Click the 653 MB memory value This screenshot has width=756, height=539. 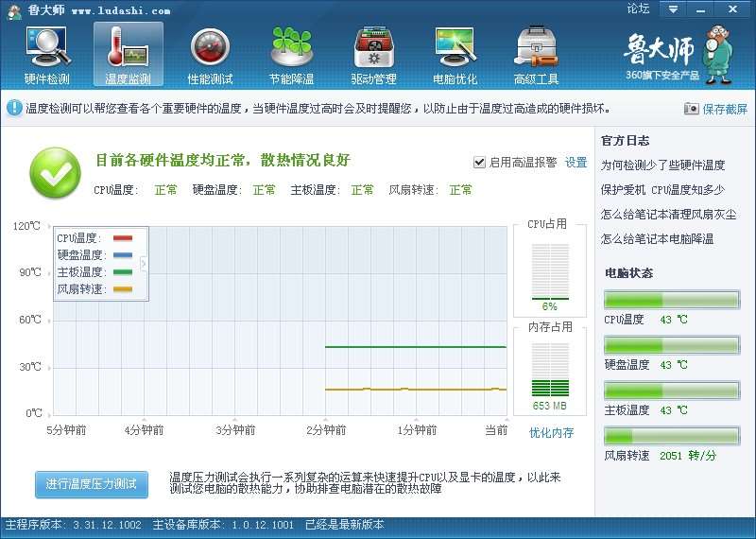[x=550, y=406]
